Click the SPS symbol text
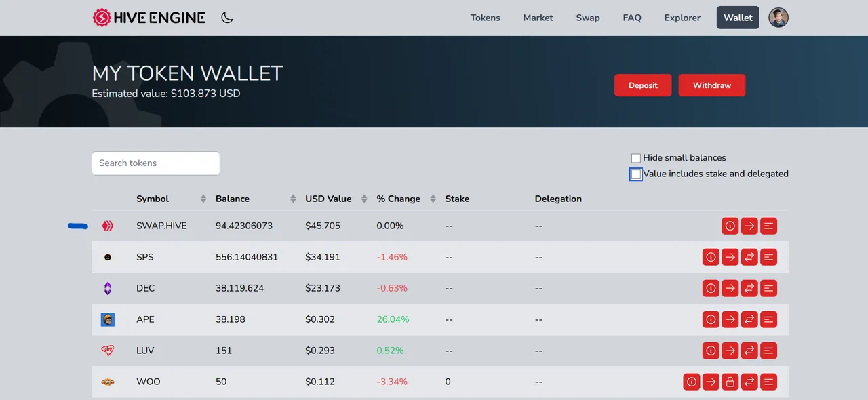 click(144, 257)
